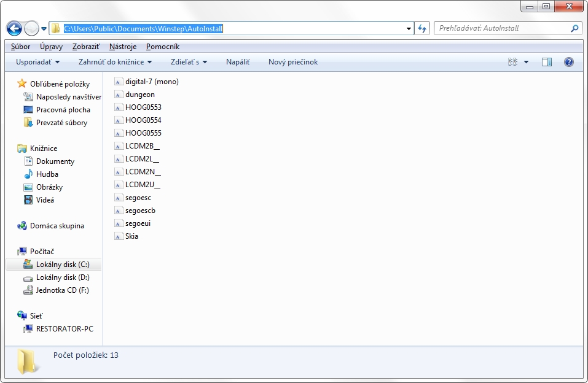The height and width of the screenshot is (383, 588).
Task: Open the address bar history dropdown
Action: click(x=409, y=28)
